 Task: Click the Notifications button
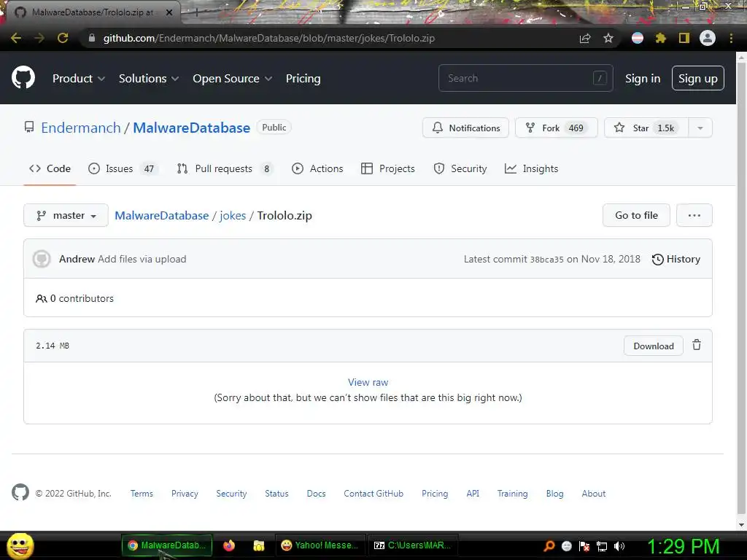[x=465, y=128]
